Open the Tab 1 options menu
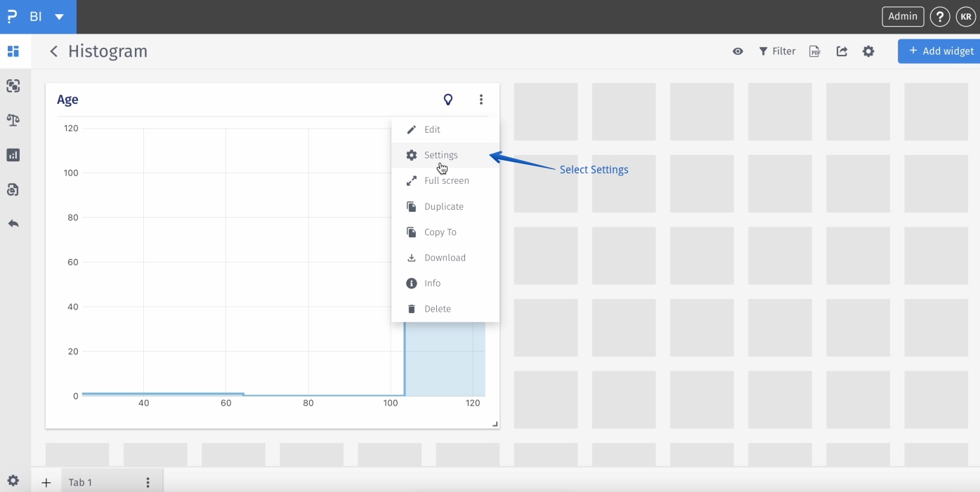 [148, 483]
